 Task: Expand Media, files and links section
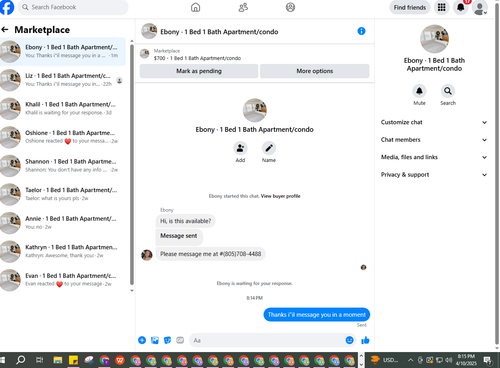[x=434, y=157]
